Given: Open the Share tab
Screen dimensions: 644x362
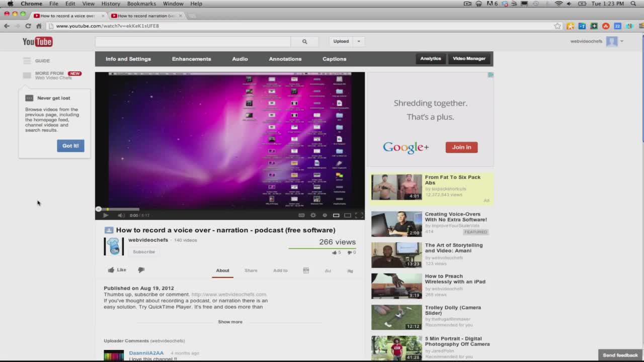Looking at the screenshot, I should pyautogui.click(x=251, y=270).
